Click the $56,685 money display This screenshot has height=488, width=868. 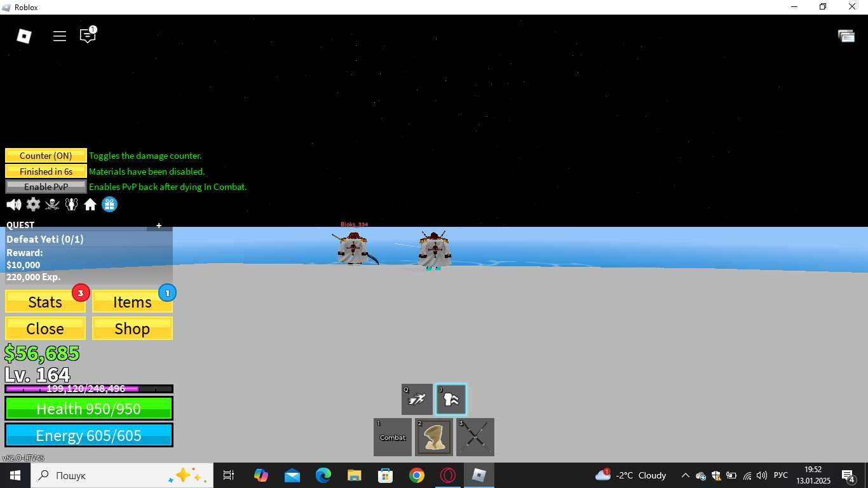pyautogui.click(x=42, y=353)
